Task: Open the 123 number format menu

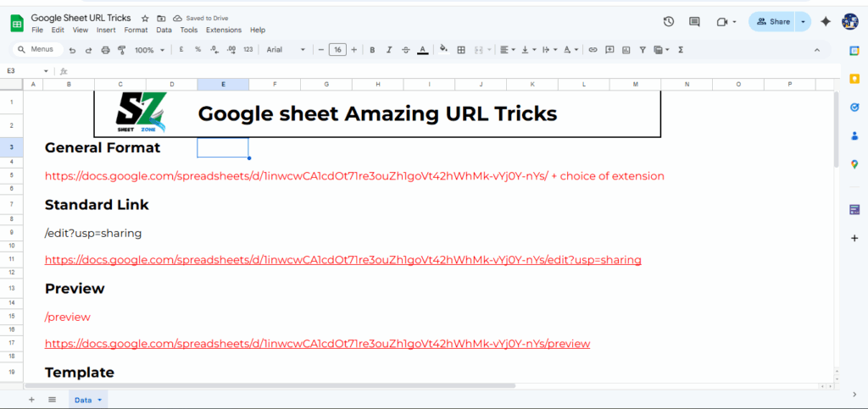Action: tap(248, 50)
